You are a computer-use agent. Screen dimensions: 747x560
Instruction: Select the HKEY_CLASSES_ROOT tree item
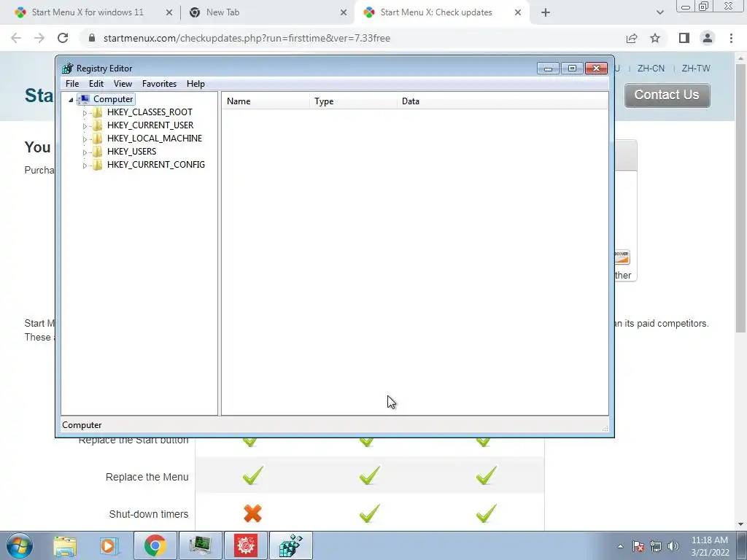click(x=150, y=112)
